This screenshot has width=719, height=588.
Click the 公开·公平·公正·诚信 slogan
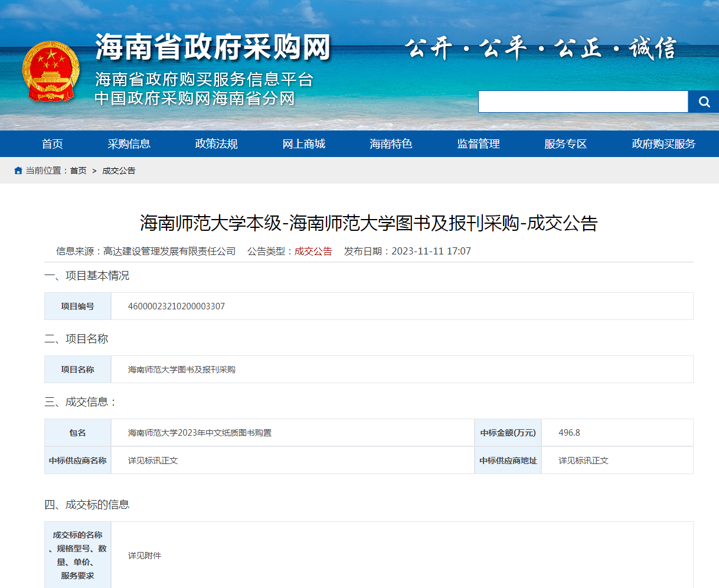point(540,48)
